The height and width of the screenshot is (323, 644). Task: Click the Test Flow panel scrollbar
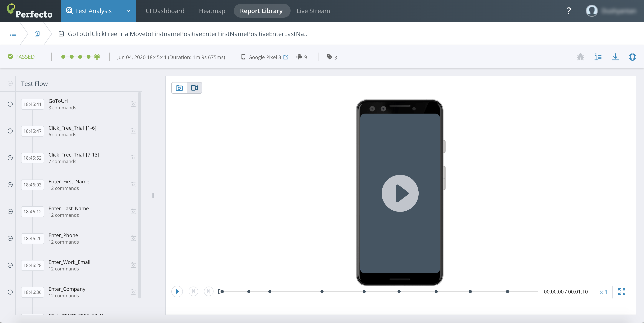(x=140, y=195)
